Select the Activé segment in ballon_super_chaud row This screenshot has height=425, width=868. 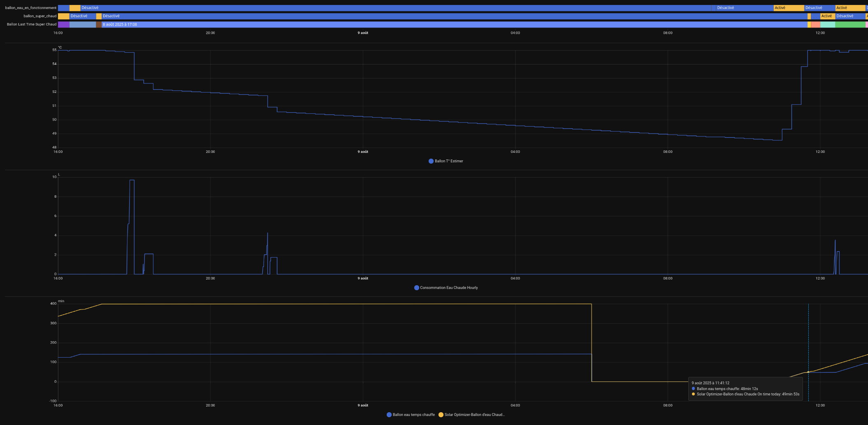828,16
